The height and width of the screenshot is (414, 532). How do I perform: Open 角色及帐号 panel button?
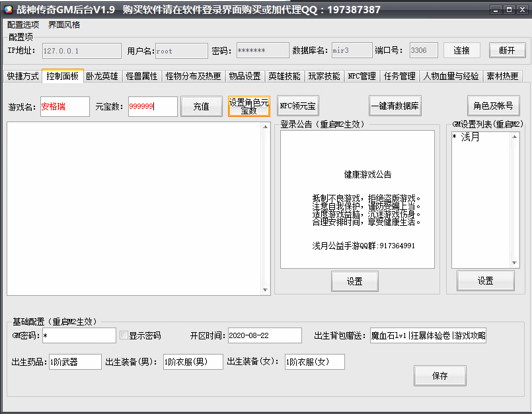494,104
